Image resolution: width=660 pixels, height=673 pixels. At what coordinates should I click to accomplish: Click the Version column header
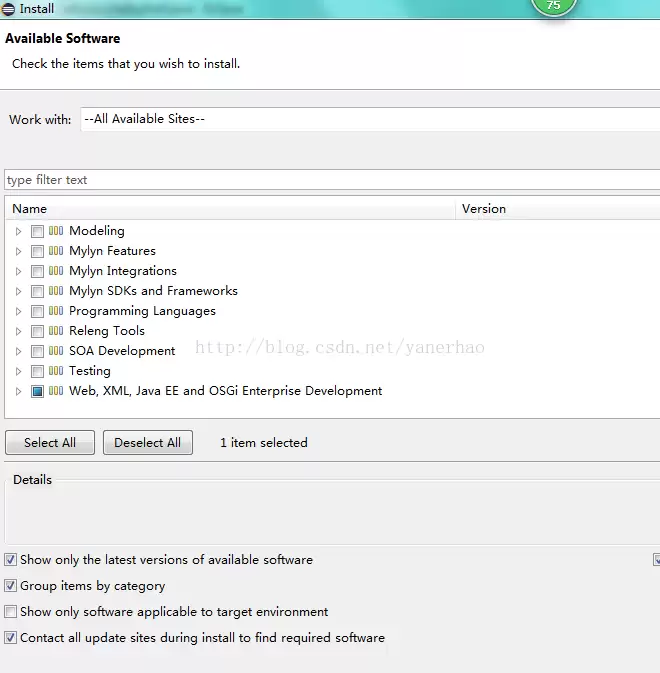(558, 209)
